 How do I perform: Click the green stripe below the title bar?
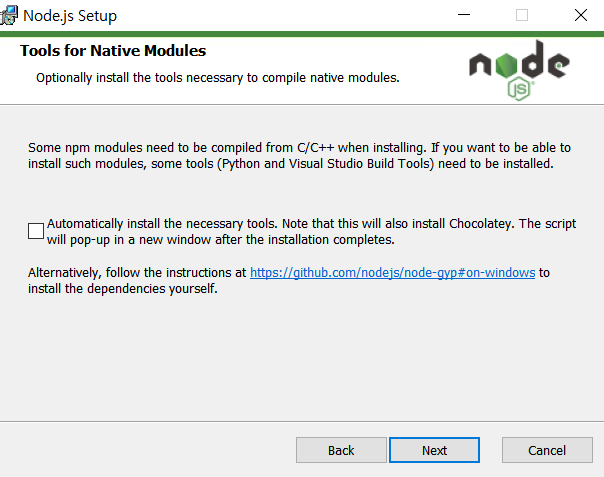(302, 34)
